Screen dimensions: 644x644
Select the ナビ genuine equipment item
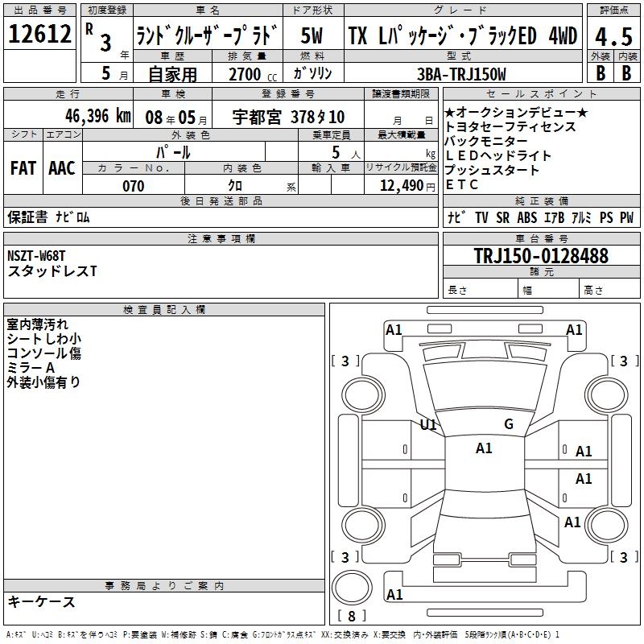[456, 217]
